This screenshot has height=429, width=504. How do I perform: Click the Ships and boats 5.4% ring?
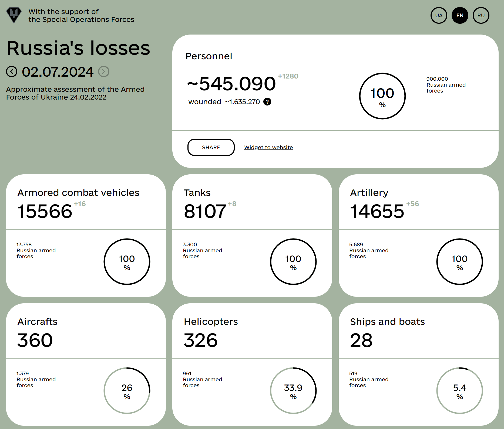click(x=459, y=390)
